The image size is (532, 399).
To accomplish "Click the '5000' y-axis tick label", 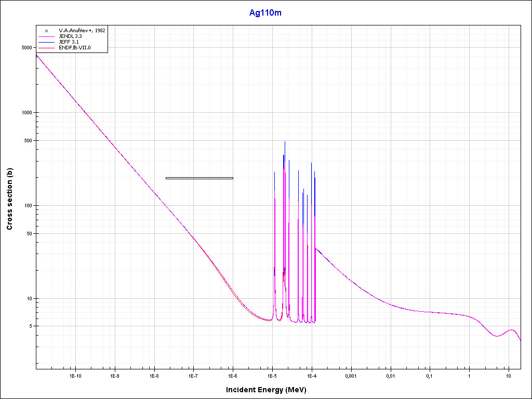I will [x=25, y=47].
